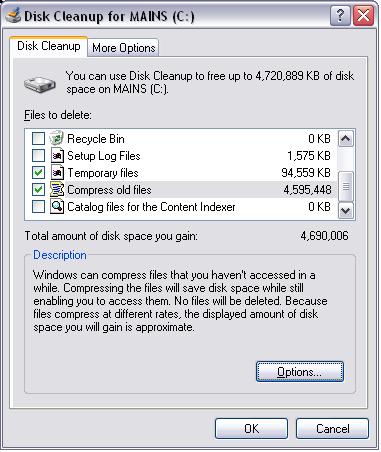Tick the Catalog files checkbox
Viewport: 381px width, 452px height.
pos(38,206)
